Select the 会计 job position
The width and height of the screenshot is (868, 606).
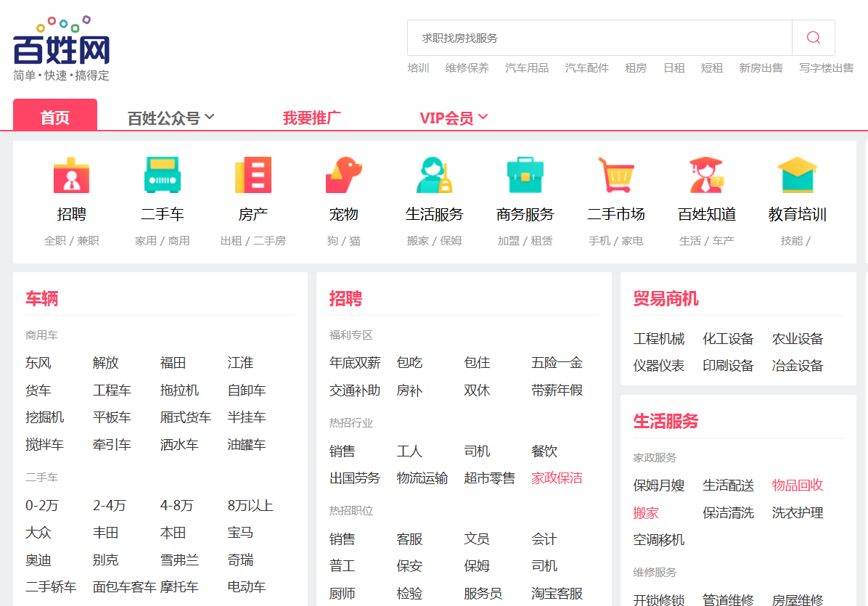pos(544,539)
